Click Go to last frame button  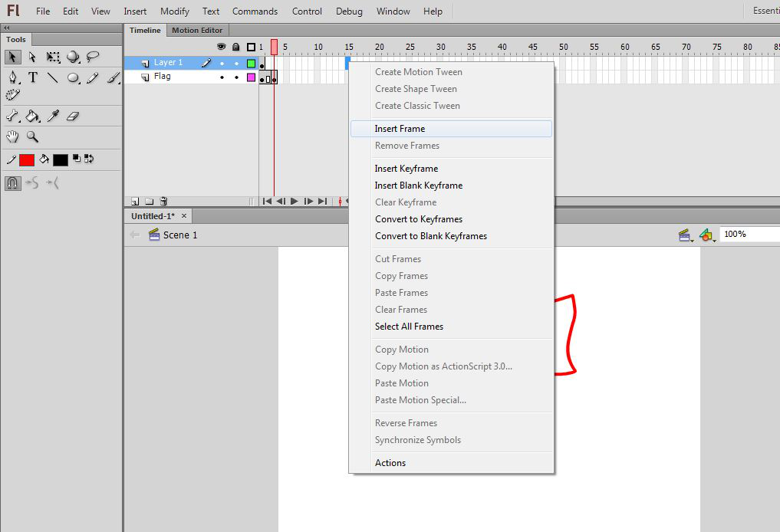point(322,202)
